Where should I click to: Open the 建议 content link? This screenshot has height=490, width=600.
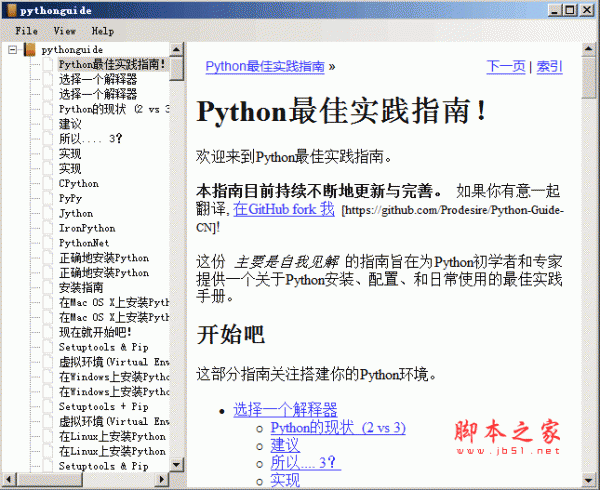coord(285,445)
